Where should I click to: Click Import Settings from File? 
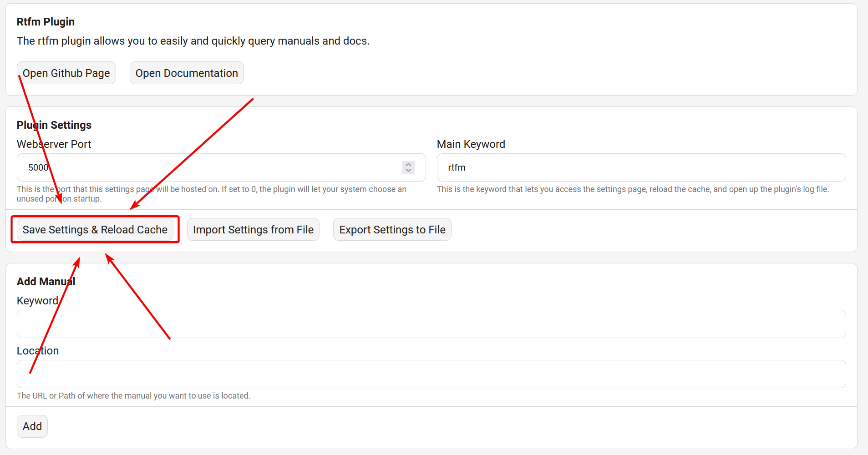[x=253, y=230]
